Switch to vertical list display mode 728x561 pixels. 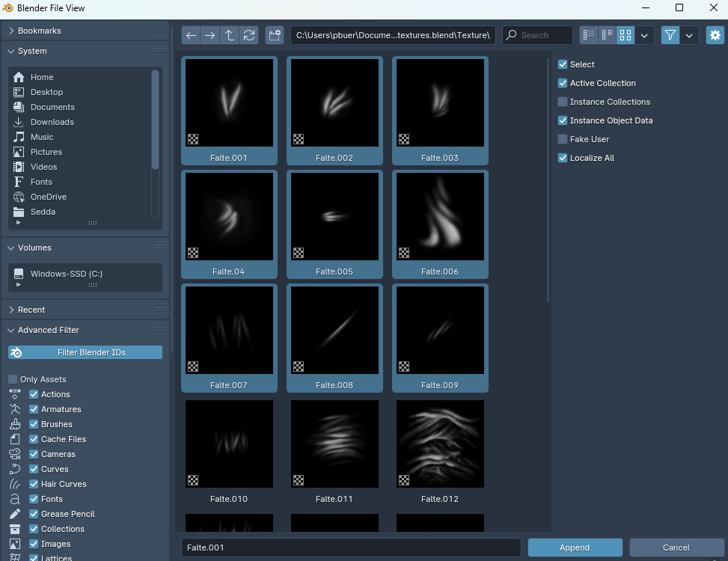pos(589,35)
